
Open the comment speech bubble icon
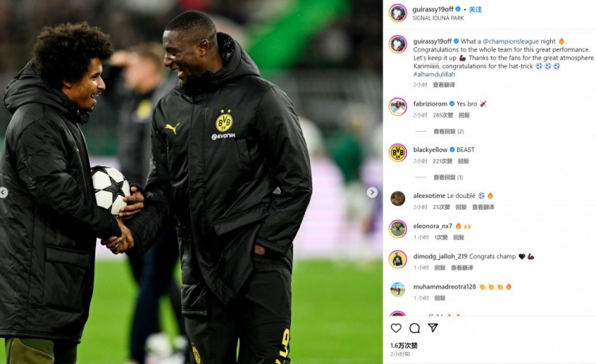(414, 328)
